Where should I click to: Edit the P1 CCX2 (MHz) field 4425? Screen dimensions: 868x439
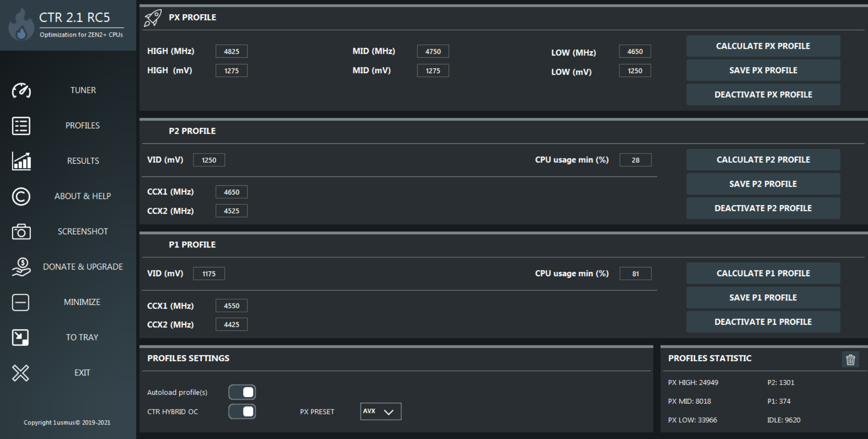coord(231,324)
